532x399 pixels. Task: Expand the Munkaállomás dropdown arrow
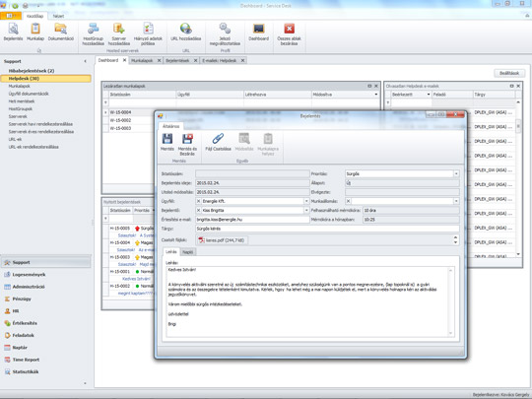coord(456,201)
